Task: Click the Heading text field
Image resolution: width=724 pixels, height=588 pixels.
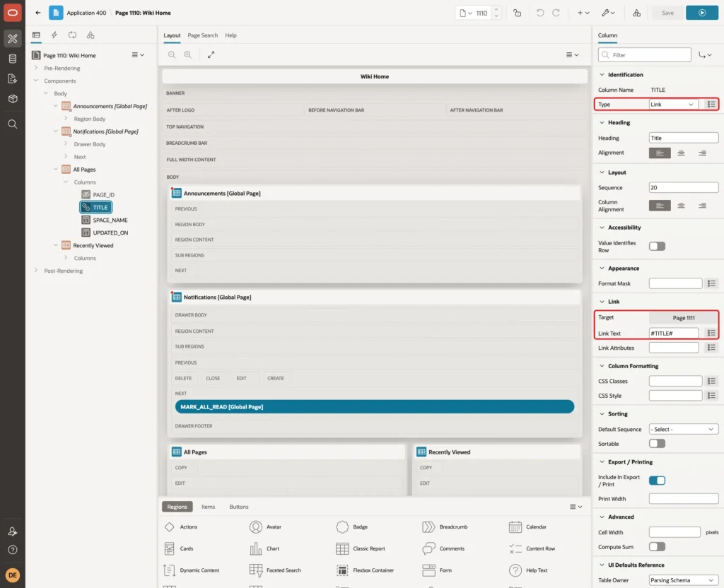Action: click(x=684, y=138)
